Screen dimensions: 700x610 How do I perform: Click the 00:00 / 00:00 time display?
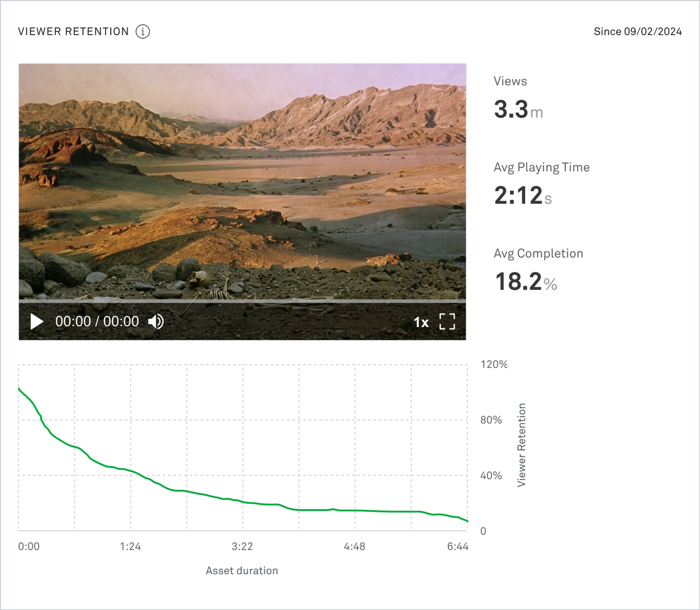point(97,321)
